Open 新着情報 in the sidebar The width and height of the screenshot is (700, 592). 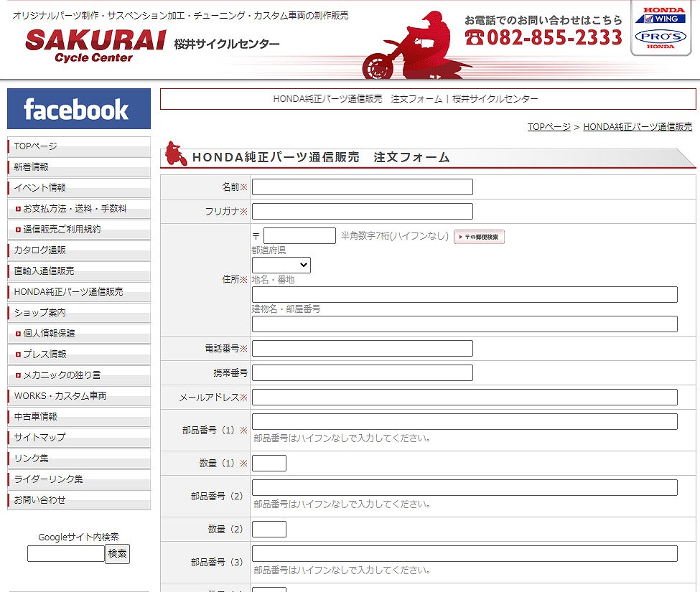(79, 167)
